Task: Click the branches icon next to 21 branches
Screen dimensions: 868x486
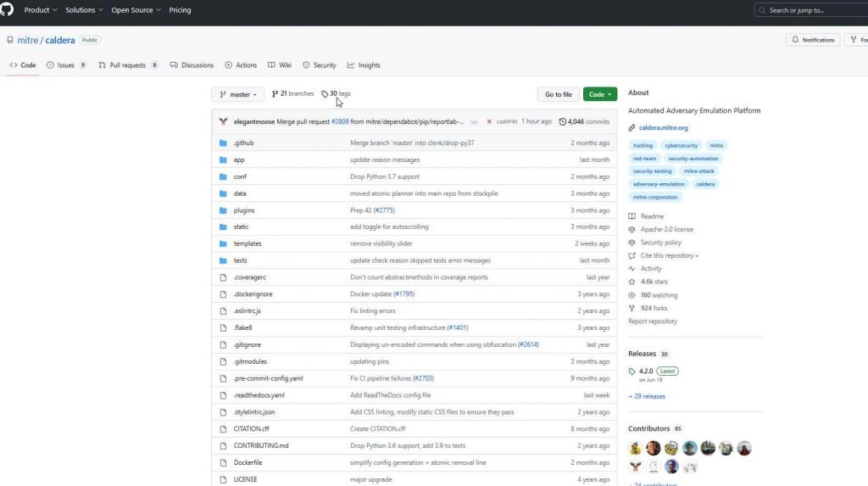Action: (x=275, y=94)
